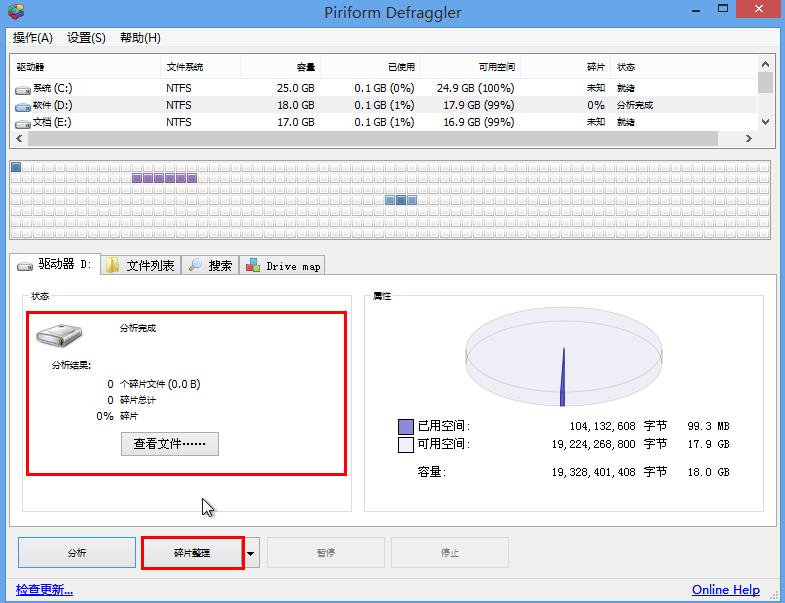Screen dimensions: 785x603
Task: Click the horizontal scrollbar right arrow
Action: 748,138
